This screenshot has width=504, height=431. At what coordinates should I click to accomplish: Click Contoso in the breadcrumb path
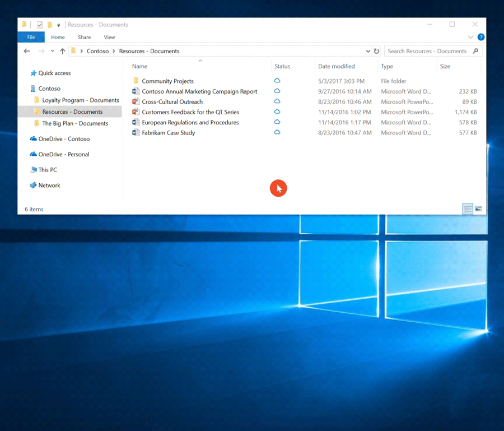click(x=98, y=51)
